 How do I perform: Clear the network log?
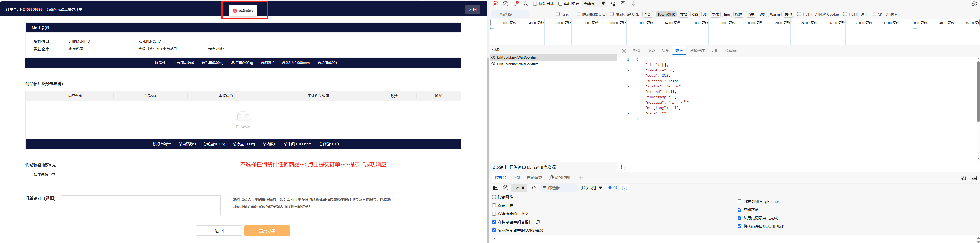click(506, 4)
